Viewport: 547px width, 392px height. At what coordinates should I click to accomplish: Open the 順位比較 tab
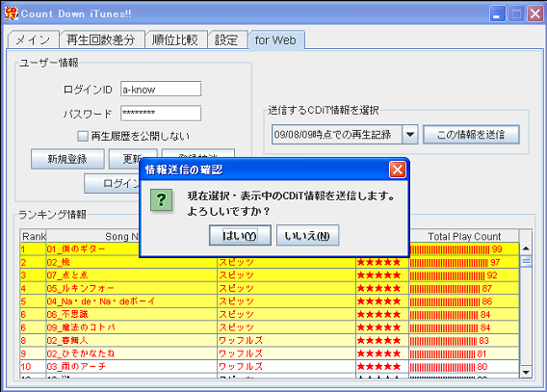click(x=175, y=39)
